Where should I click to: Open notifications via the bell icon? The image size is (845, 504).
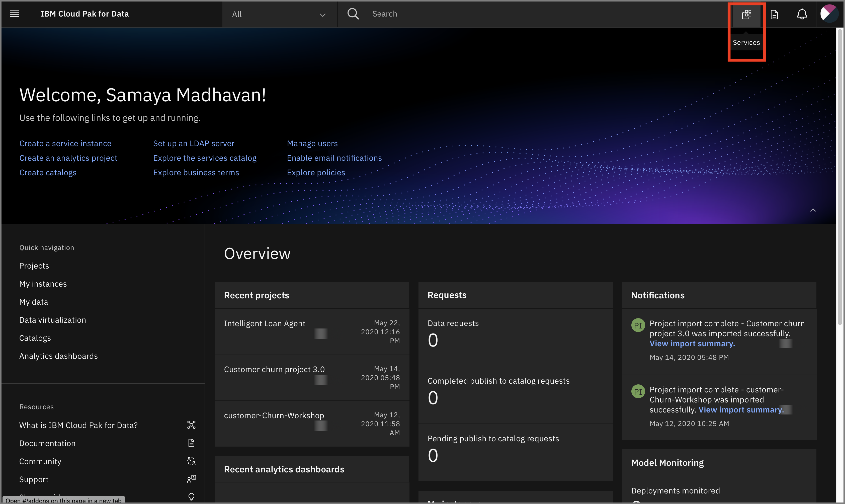[802, 14]
